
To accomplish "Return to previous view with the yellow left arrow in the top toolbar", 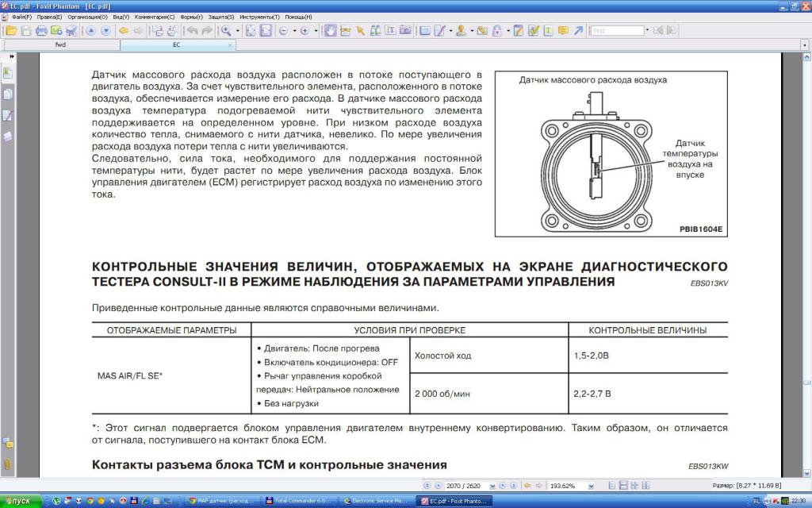I will click(123, 31).
